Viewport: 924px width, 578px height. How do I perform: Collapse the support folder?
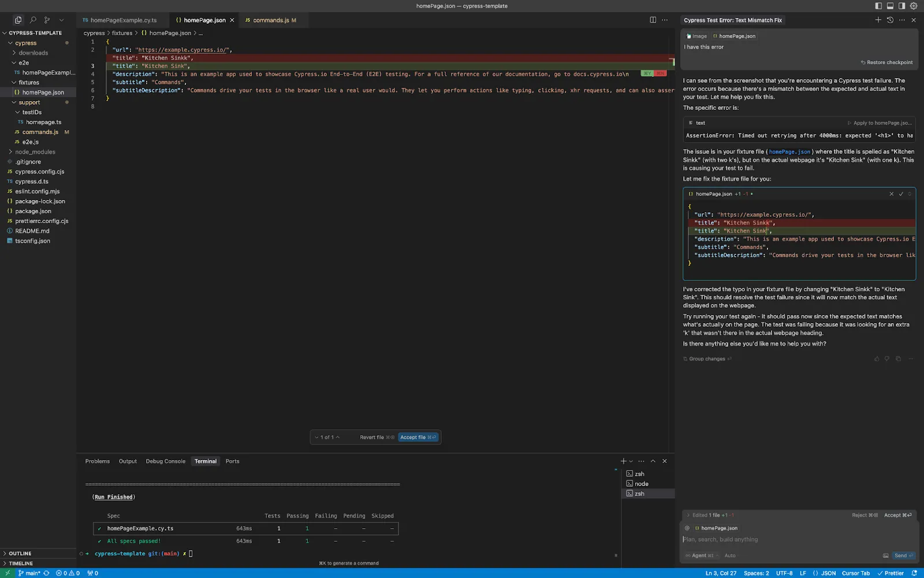(29, 102)
